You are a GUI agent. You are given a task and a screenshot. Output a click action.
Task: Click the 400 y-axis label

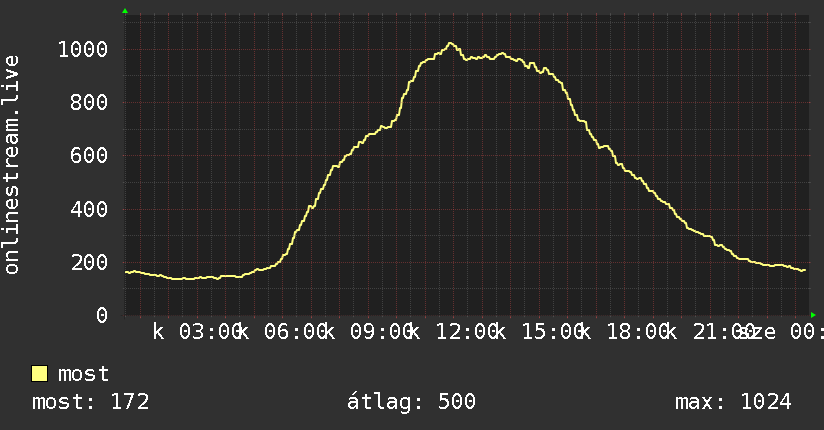tap(89, 209)
